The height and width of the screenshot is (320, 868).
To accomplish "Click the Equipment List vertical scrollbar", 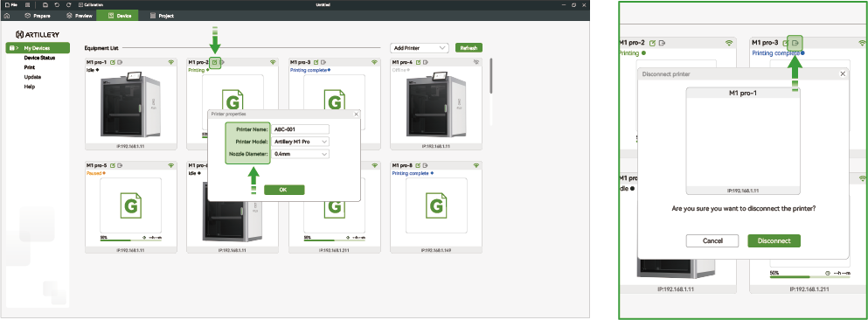I will coord(490,76).
